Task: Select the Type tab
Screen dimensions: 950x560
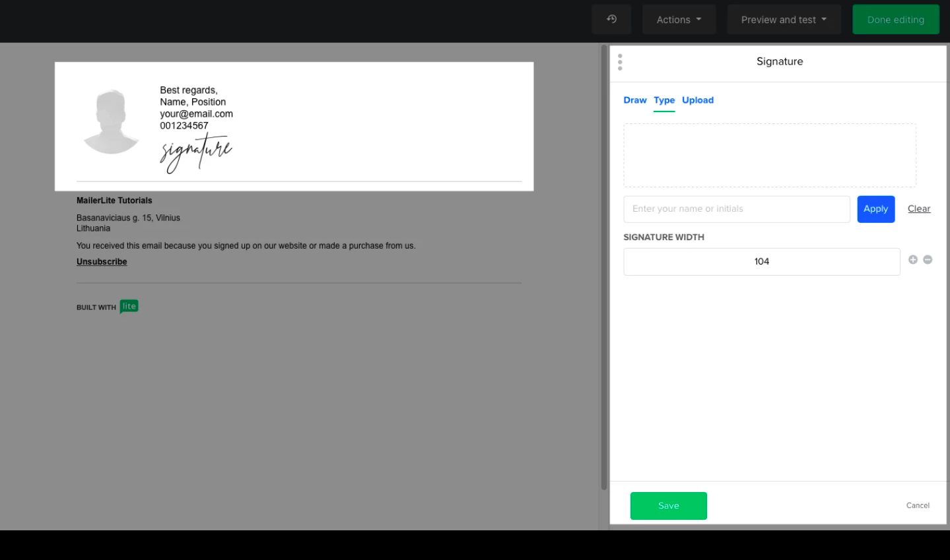Action: 664,100
